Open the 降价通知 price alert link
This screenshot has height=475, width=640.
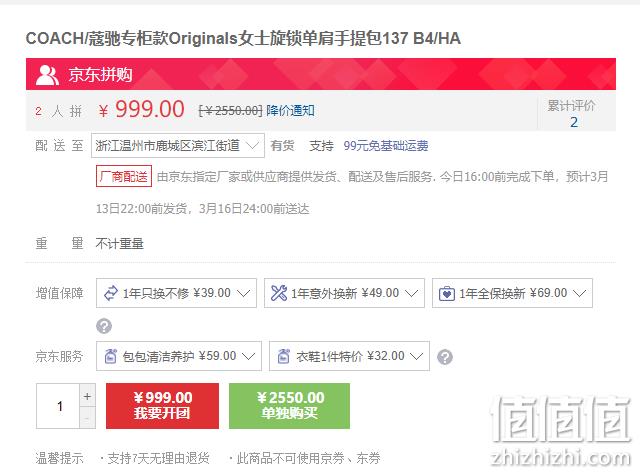point(290,110)
